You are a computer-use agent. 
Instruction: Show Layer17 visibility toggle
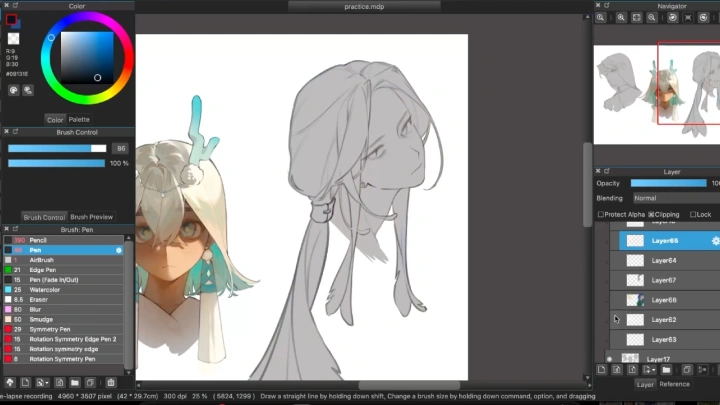coord(609,358)
